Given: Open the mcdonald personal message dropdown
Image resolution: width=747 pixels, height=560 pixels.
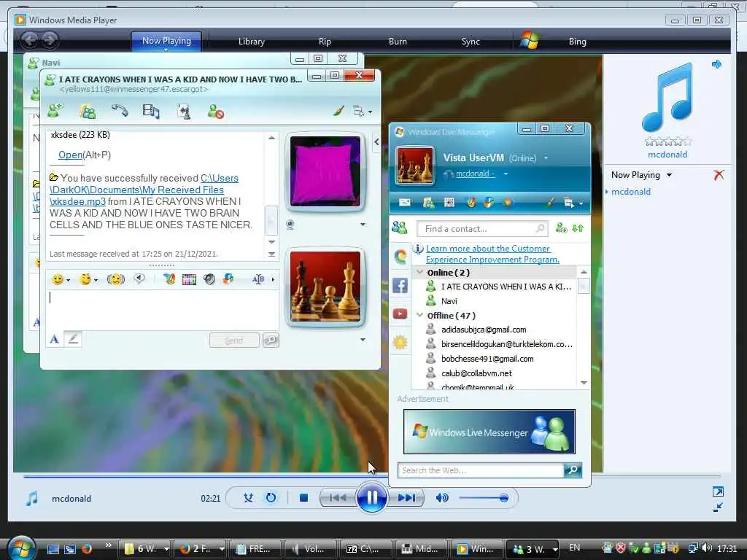Looking at the screenshot, I should pos(506,174).
